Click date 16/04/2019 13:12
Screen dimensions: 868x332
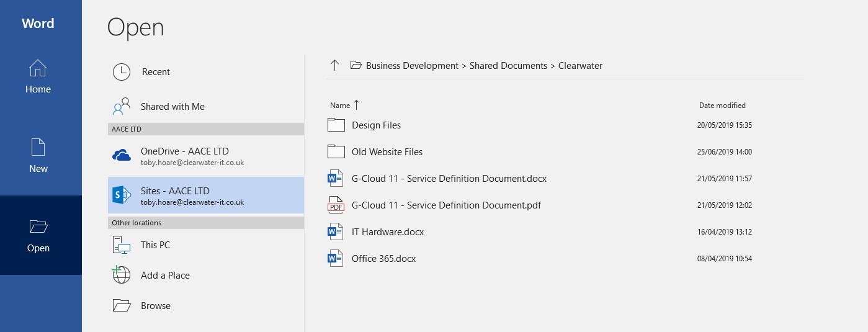tap(725, 232)
